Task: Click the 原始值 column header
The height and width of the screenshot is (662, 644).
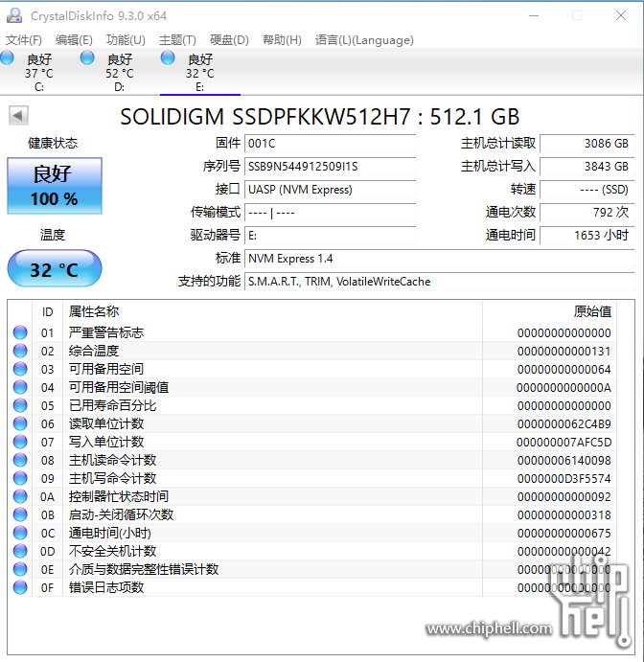Action: click(549, 312)
